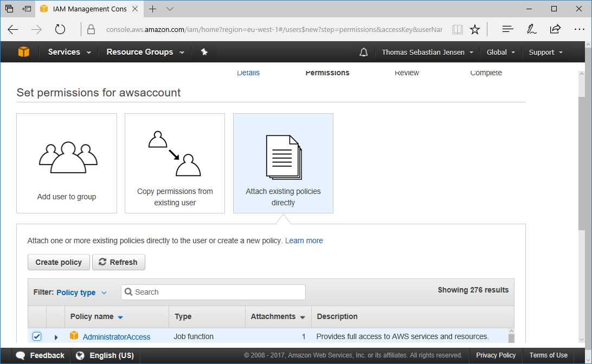Click the Create policy button
592x364 pixels.
click(59, 262)
